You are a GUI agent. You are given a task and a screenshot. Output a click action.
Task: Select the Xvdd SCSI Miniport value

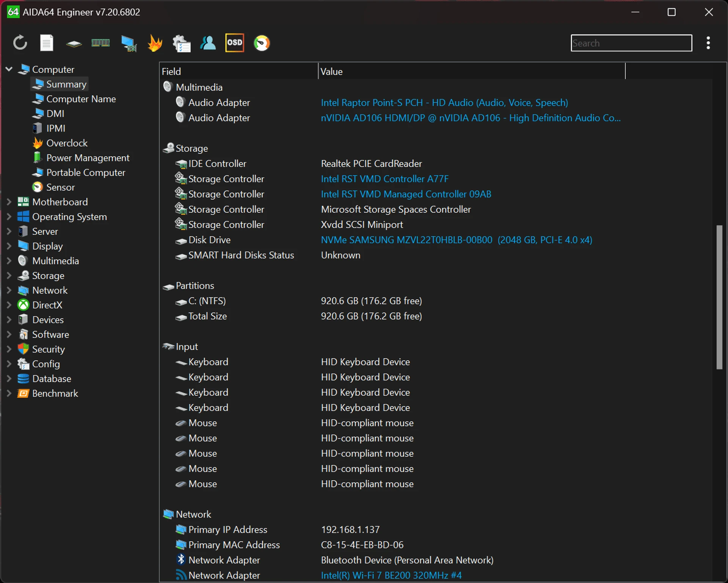point(362,225)
